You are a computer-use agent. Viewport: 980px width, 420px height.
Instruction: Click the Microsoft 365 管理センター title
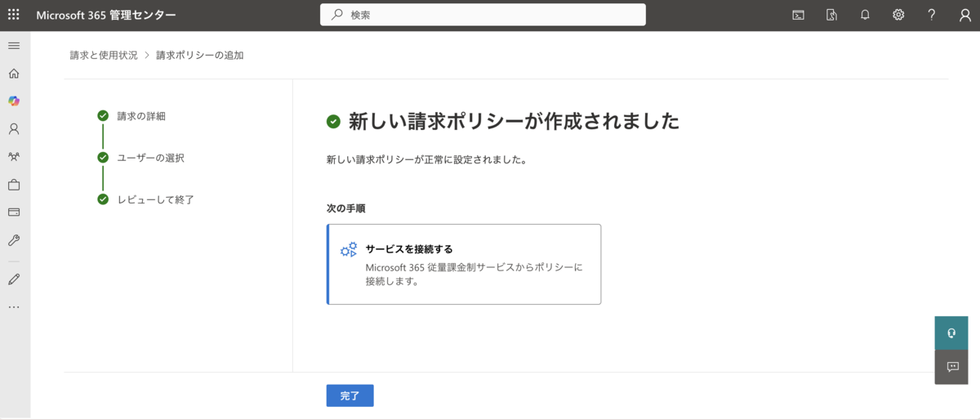tap(106, 15)
